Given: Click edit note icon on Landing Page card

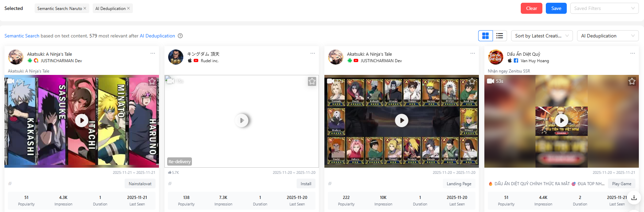Looking at the screenshot, I should [330, 183].
